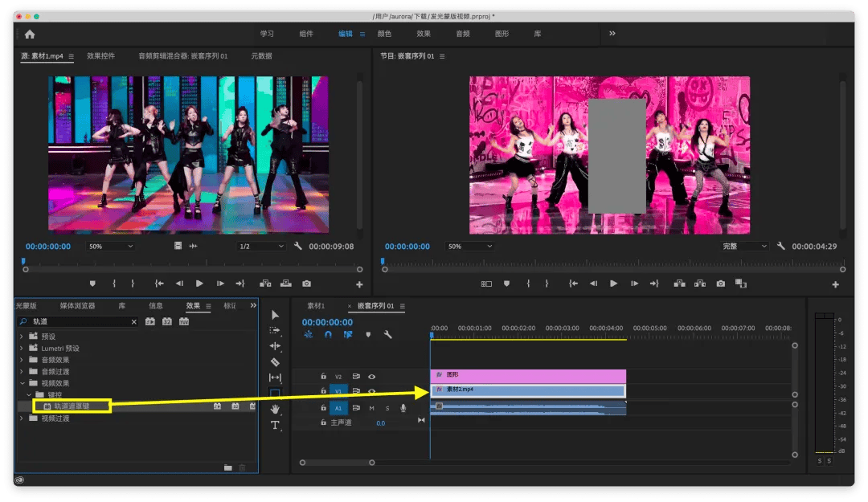Click Overwrite button in Source monitor

coord(285,284)
